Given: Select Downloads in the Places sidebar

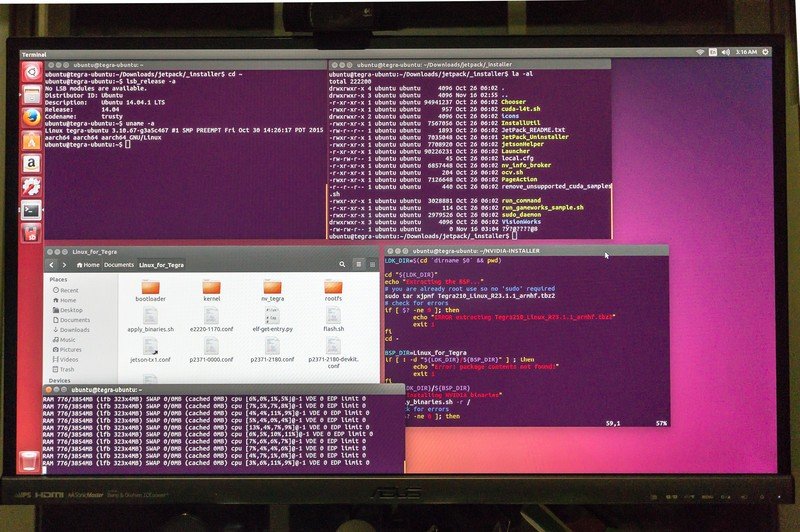Looking at the screenshot, I should pyautogui.click(x=71, y=330).
